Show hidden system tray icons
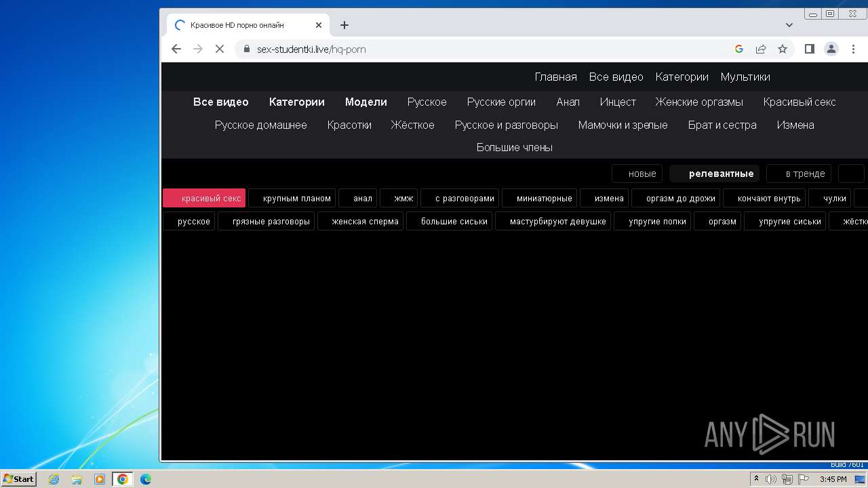This screenshot has height=488, width=868. 756,479
